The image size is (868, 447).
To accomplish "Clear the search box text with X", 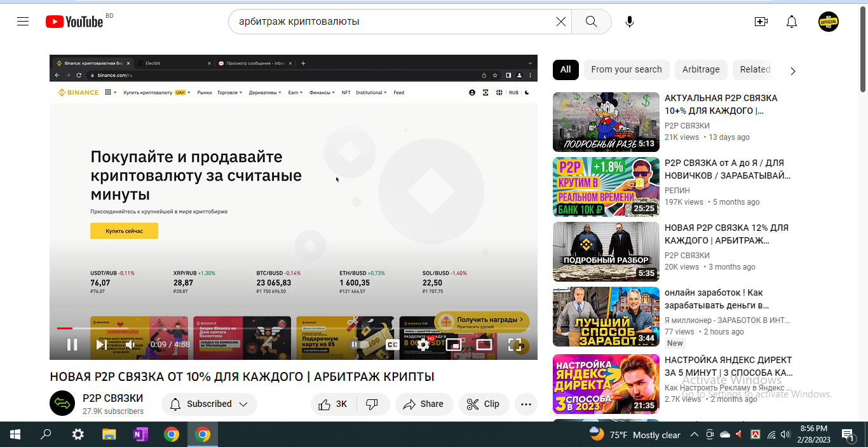I will click(x=560, y=22).
